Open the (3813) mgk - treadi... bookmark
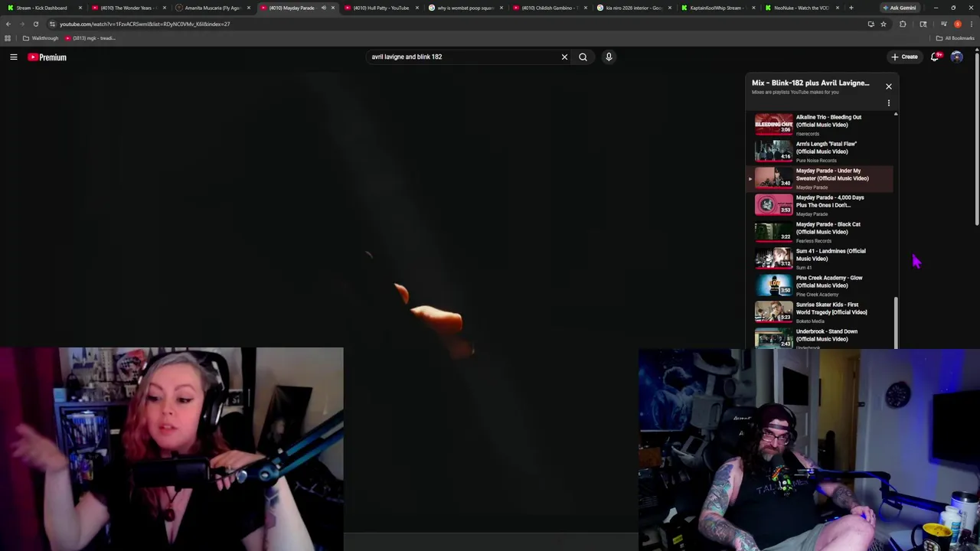The height and width of the screenshot is (551, 980). (x=90, y=38)
